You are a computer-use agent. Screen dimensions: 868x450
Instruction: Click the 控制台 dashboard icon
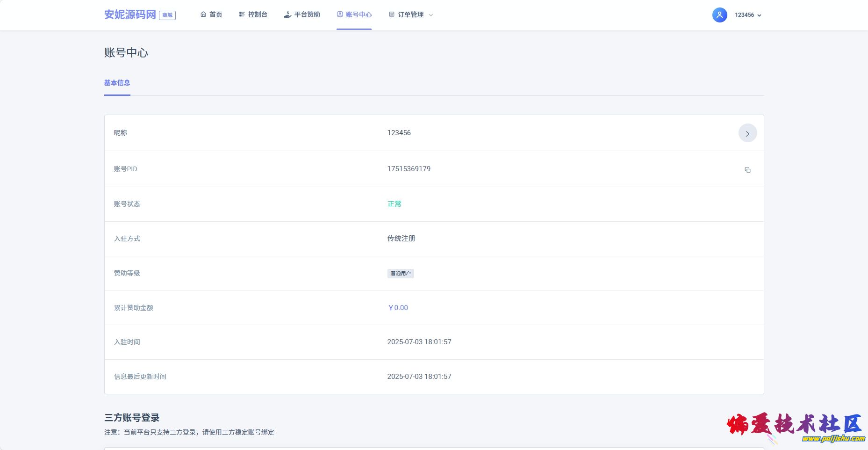click(242, 15)
